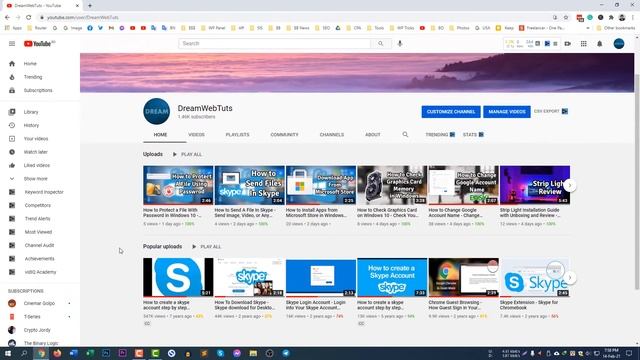Click CSV Export

click(551, 111)
